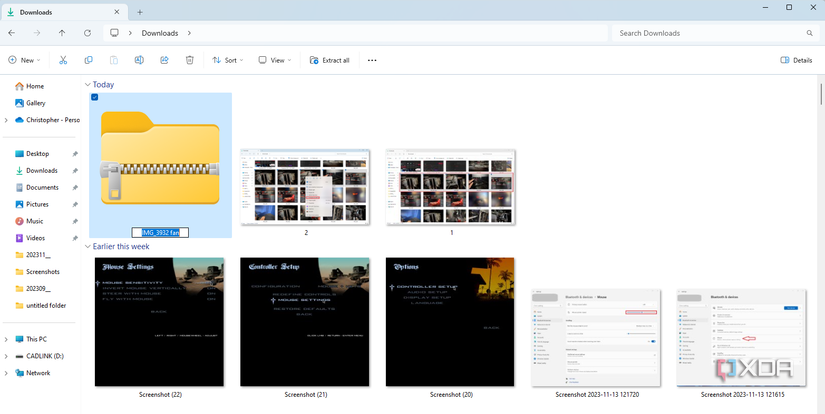This screenshot has width=825, height=414.
Task: Select This PC in the sidebar
Action: click(x=31, y=339)
